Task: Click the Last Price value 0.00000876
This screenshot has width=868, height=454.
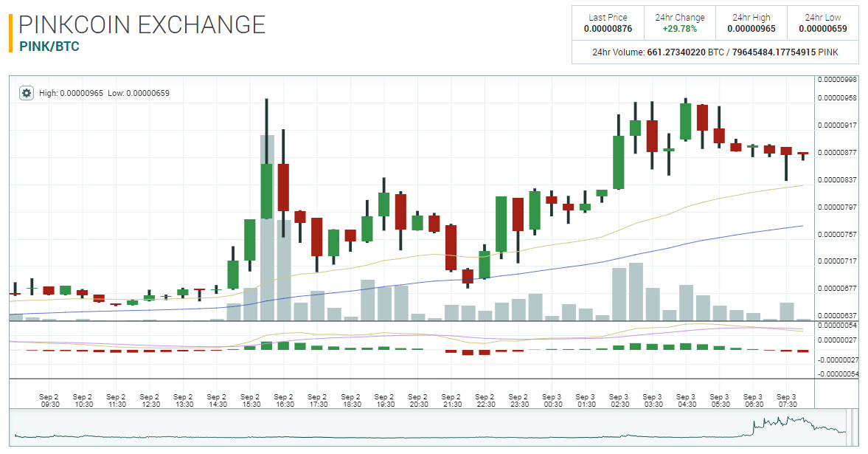Action: 608,29
